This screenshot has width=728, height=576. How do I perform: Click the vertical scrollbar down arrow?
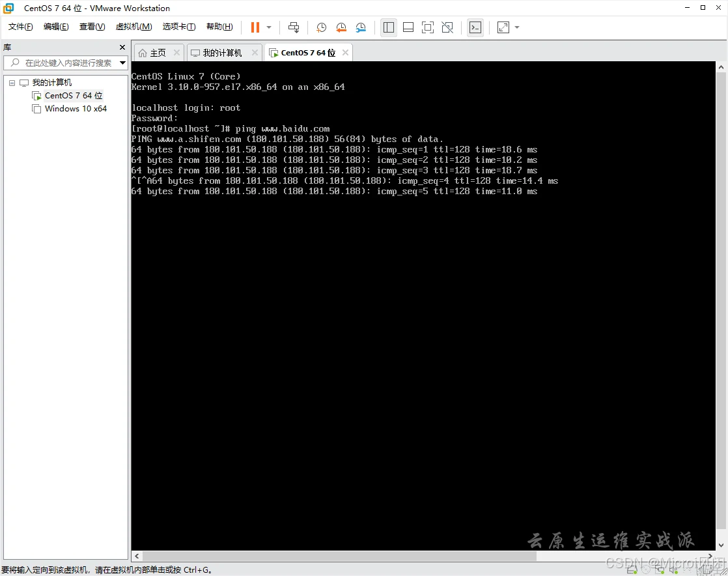[721, 545]
